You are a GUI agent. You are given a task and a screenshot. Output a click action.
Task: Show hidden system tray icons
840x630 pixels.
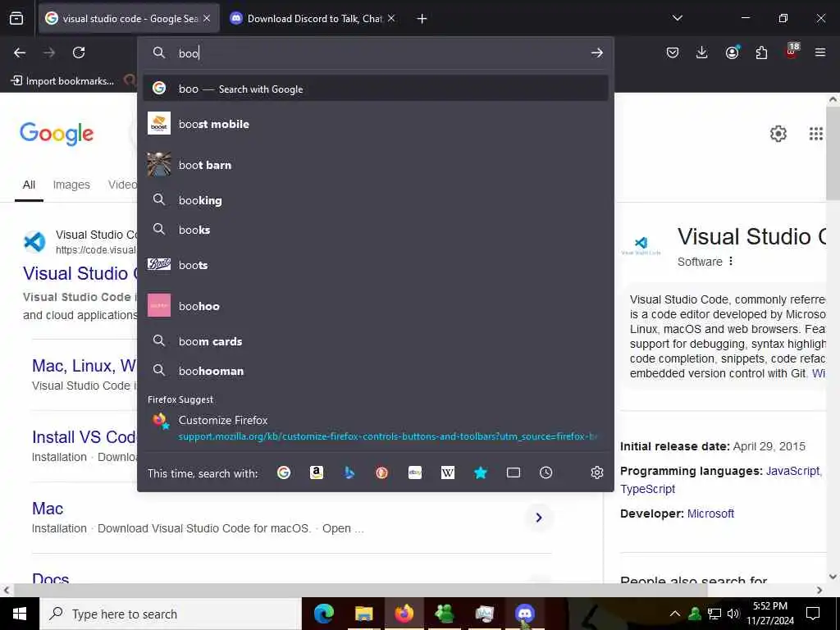(675, 614)
